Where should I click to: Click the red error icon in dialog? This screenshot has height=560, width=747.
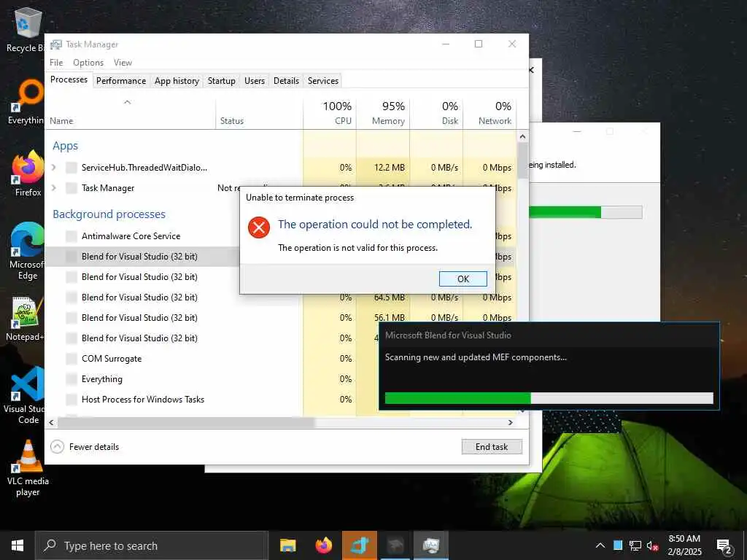259,227
